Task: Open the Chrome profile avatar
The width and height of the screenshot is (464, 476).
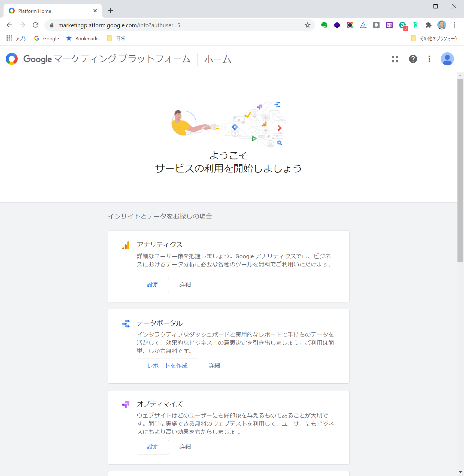Action: (x=442, y=25)
